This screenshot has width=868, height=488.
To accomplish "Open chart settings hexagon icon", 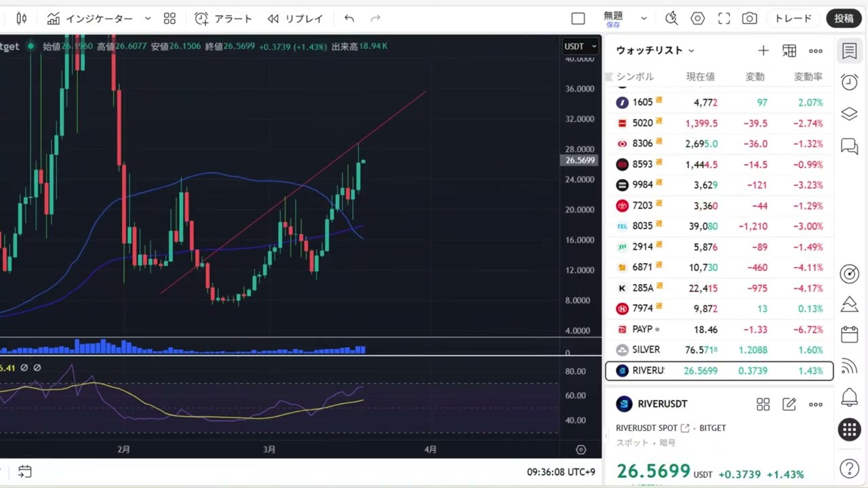I will [x=698, y=18].
